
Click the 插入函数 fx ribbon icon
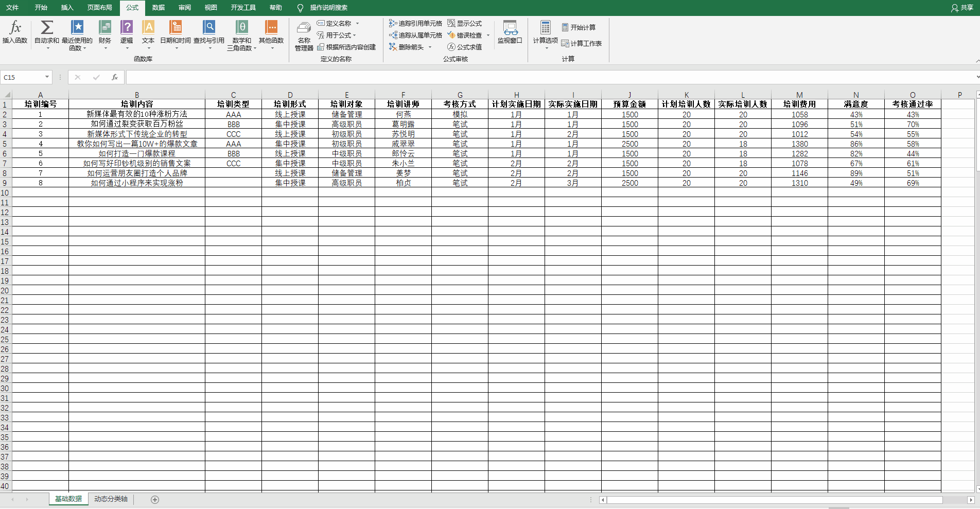(15, 32)
